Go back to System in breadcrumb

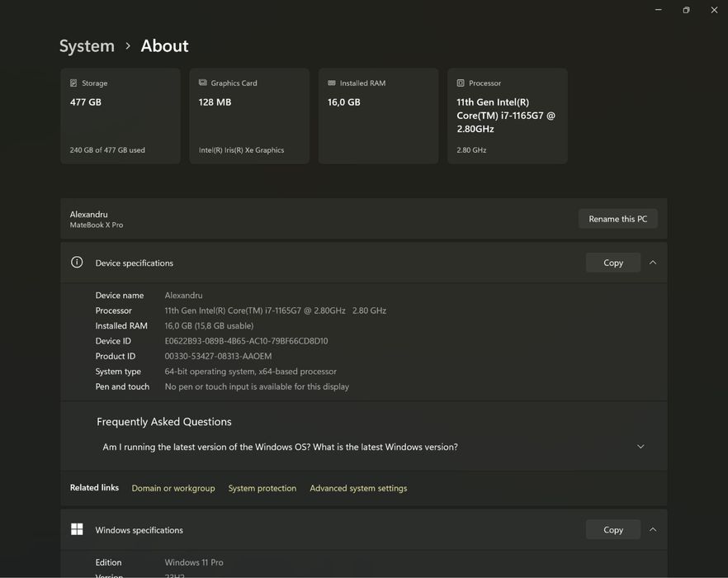(87, 46)
